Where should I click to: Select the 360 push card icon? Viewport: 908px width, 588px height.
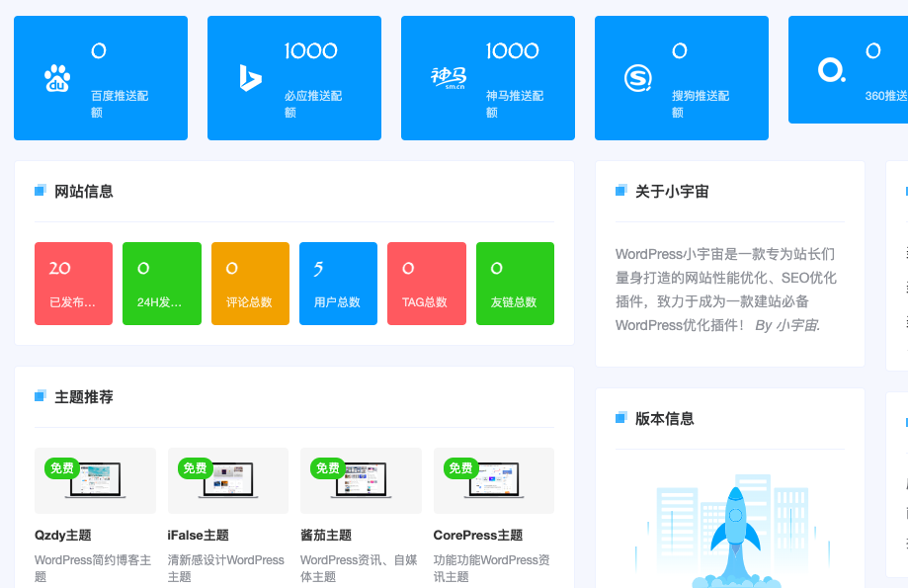pos(831,70)
